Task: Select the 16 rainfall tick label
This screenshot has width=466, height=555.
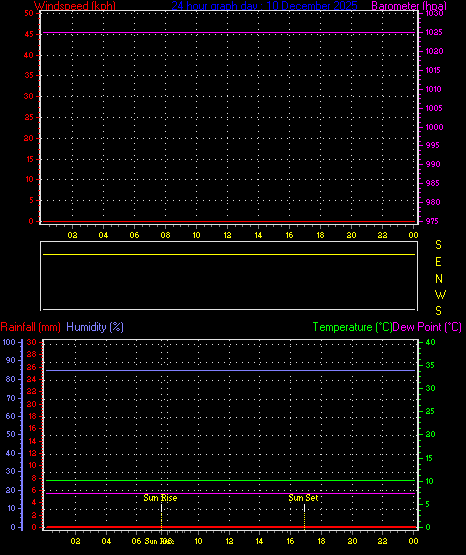Action: pos(32,428)
